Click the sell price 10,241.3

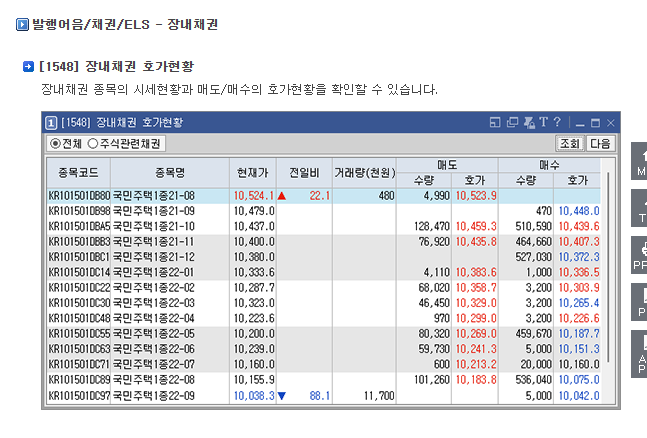(x=476, y=349)
